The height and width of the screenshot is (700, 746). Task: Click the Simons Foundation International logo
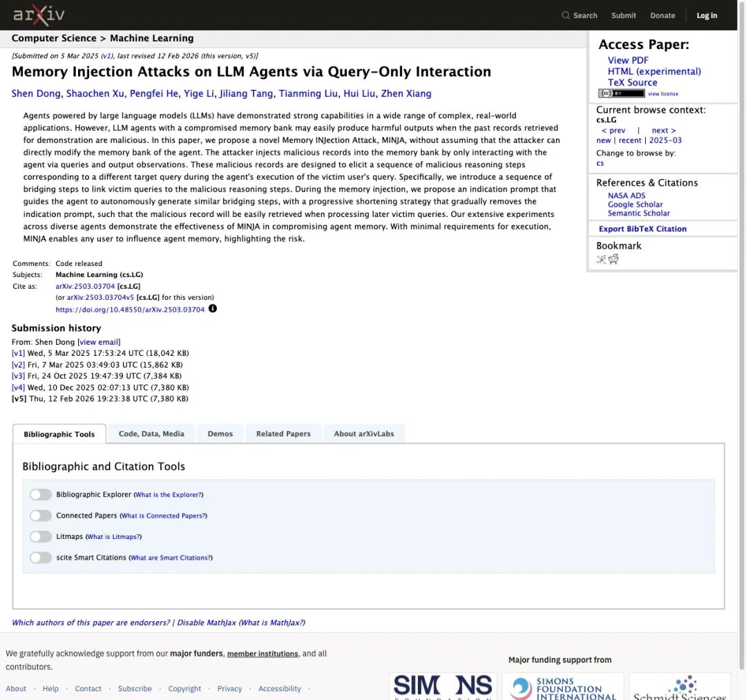click(x=562, y=686)
